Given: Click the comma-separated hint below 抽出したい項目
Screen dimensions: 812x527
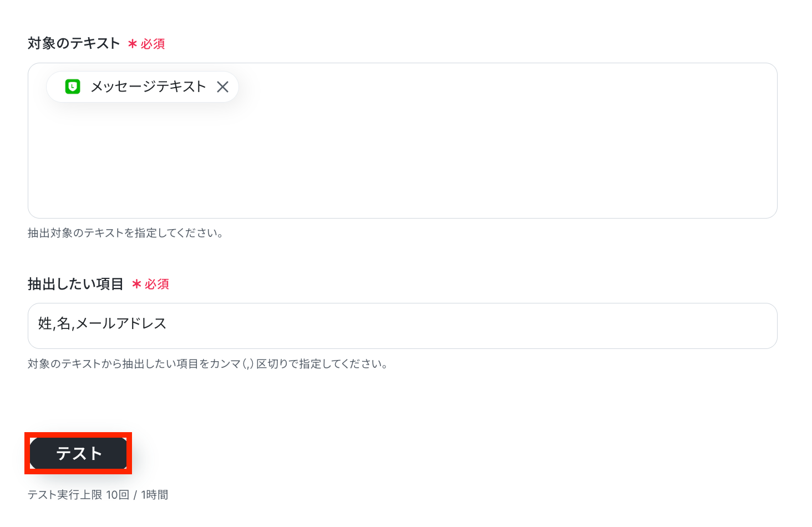Looking at the screenshot, I should (x=208, y=364).
